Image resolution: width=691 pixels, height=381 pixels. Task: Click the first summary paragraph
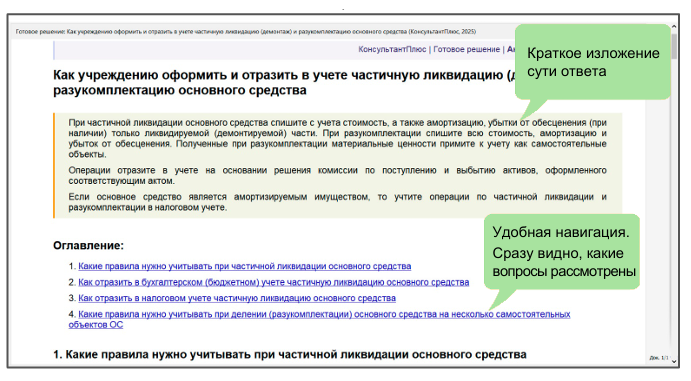click(338, 138)
